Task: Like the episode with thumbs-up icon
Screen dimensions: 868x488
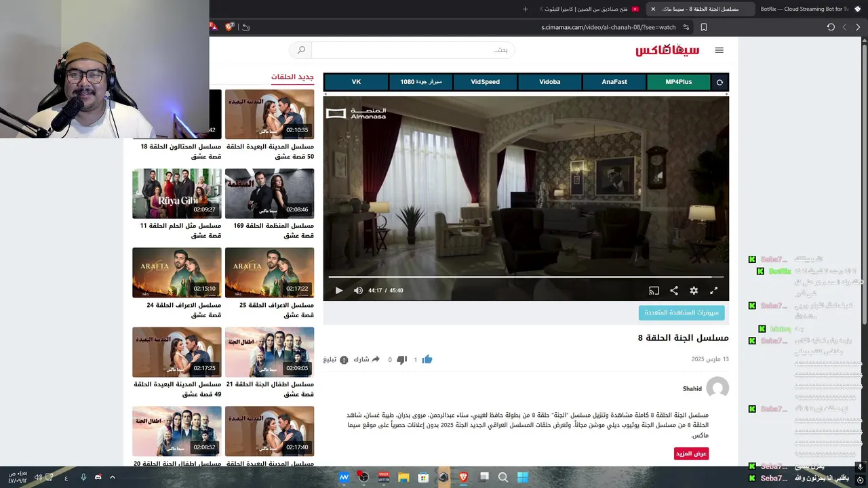Action: pos(427,359)
